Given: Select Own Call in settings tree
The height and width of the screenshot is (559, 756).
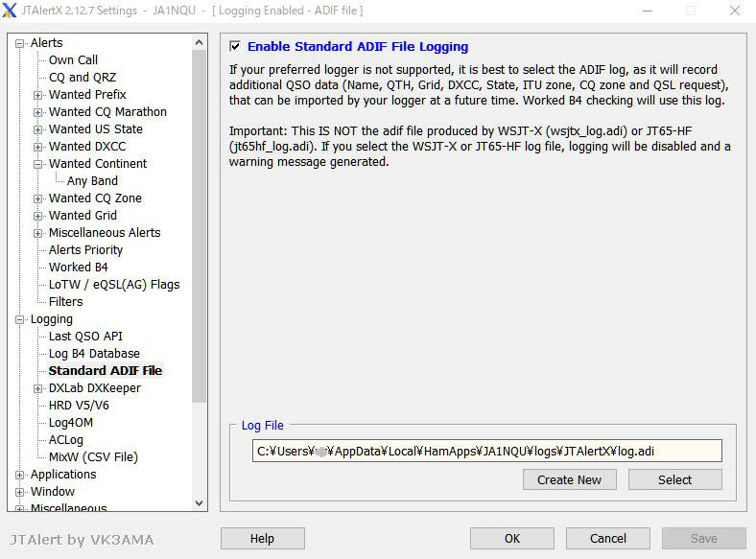Looking at the screenshot, I should (x=73, y=60).
